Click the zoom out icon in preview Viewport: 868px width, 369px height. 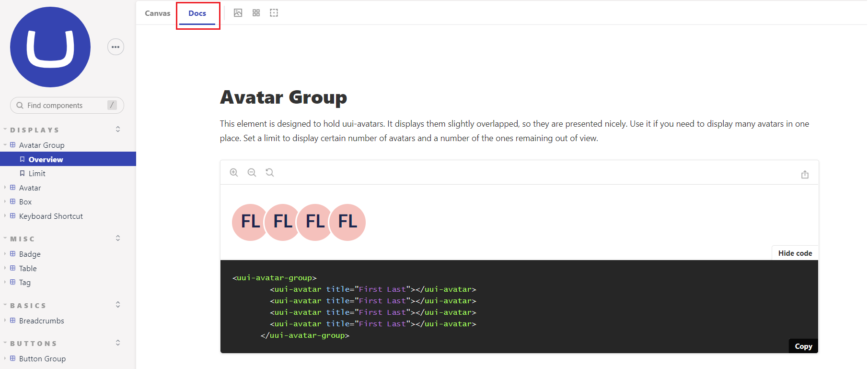click(252, 173)
